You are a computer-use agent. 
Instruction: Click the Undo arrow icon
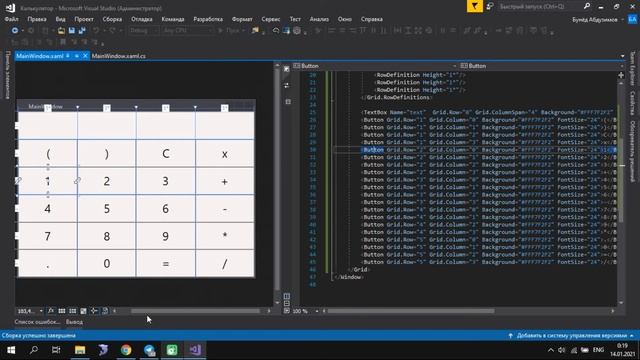pyautogui.click(x=96, y=31)
